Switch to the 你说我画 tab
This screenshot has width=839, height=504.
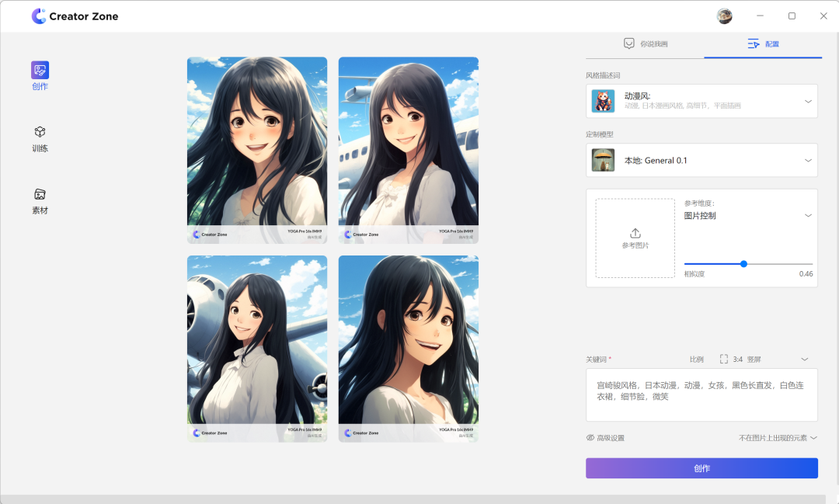[645, 44]
